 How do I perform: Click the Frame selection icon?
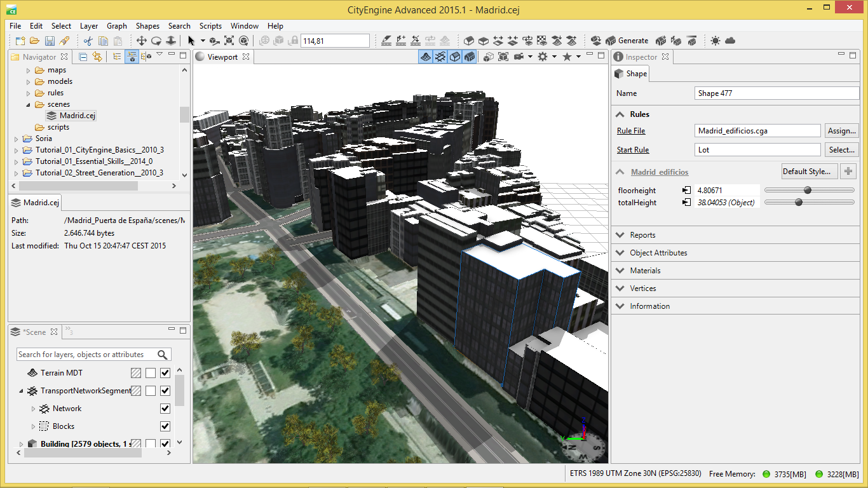pos(229,41)
